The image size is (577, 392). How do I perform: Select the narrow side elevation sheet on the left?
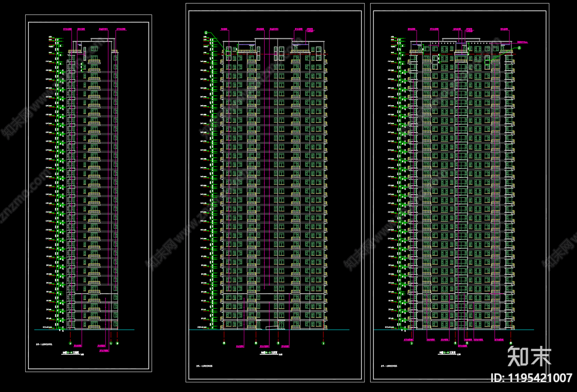coord(89,193)
